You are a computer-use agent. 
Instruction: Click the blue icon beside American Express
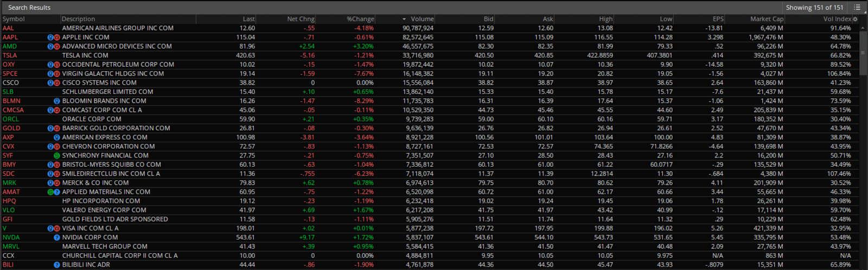point(57,137)
